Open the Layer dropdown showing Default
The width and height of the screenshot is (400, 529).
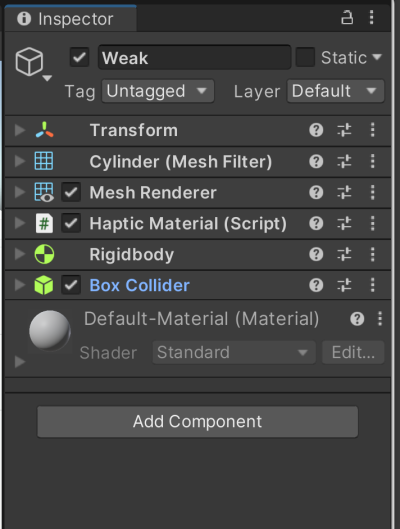[335, 91]
